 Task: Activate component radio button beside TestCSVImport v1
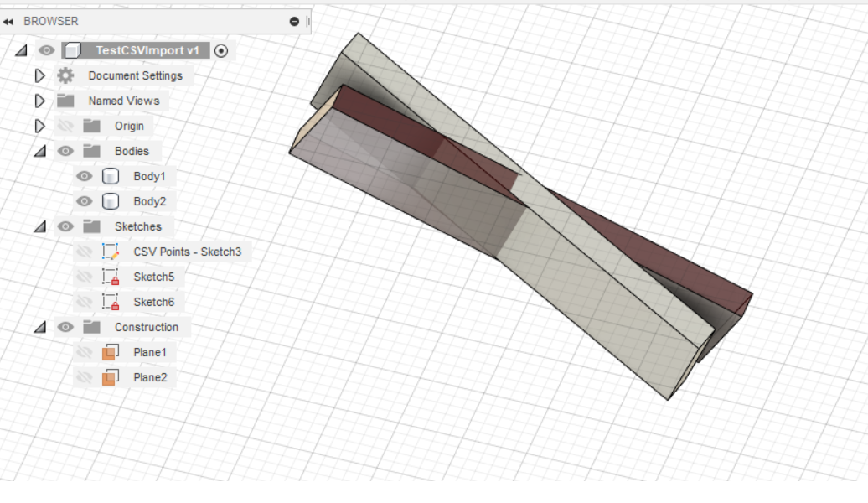pos(221,51)
